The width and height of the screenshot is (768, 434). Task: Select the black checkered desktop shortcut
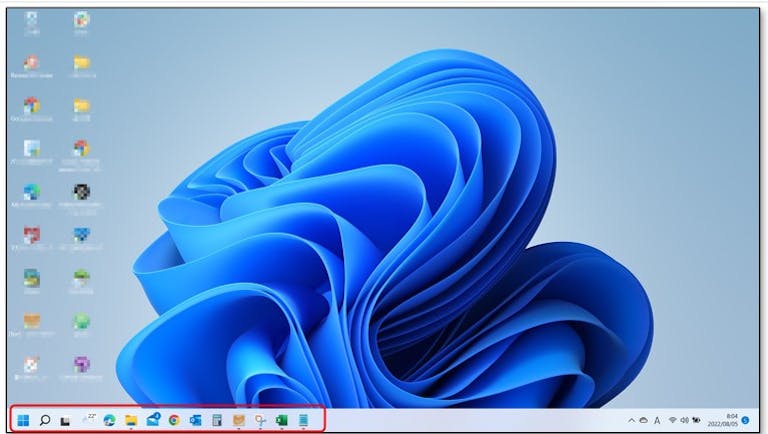(81, 192)
